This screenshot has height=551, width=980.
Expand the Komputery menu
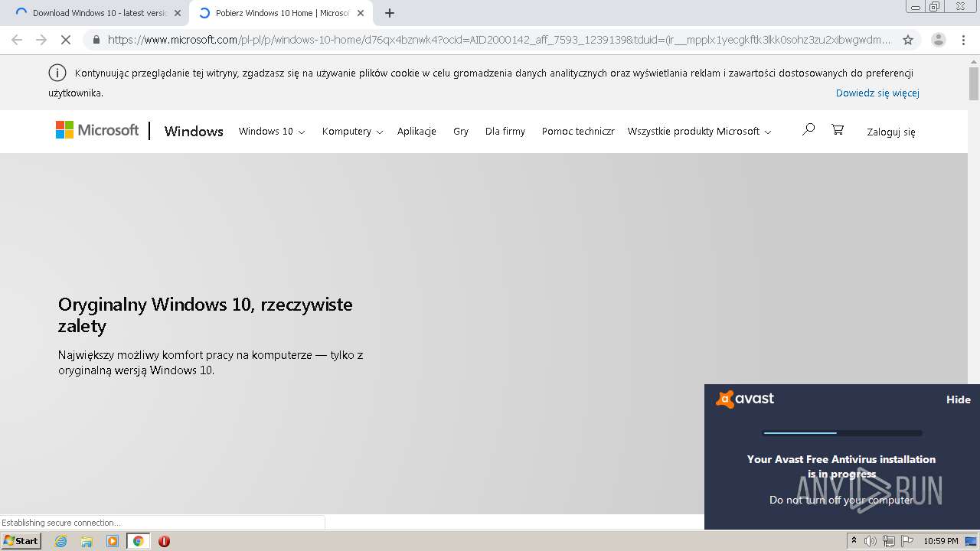[x=352, y=132]
